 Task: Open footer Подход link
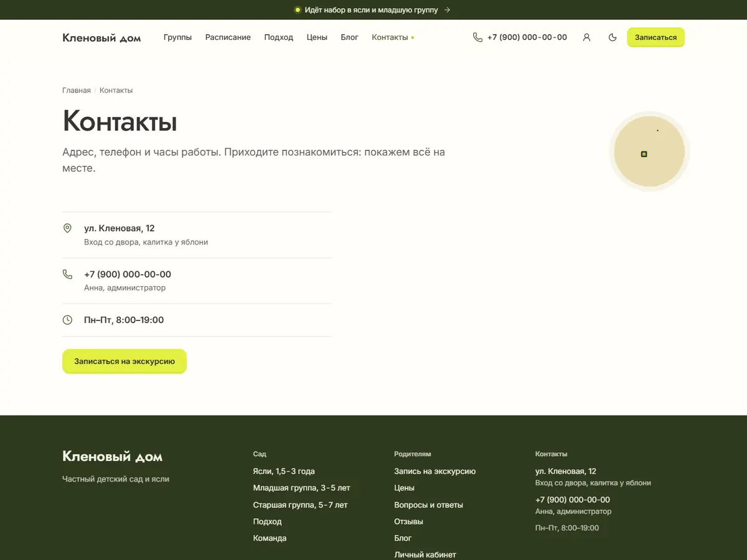pos(267,521)
